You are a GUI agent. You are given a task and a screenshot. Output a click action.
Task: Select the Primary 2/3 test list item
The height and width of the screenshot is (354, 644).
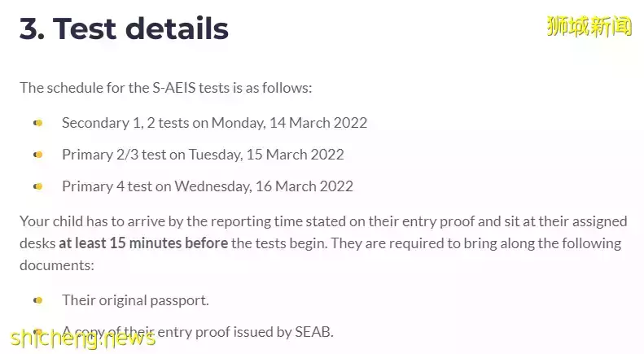pyautogui.click(x=203, y=155)
